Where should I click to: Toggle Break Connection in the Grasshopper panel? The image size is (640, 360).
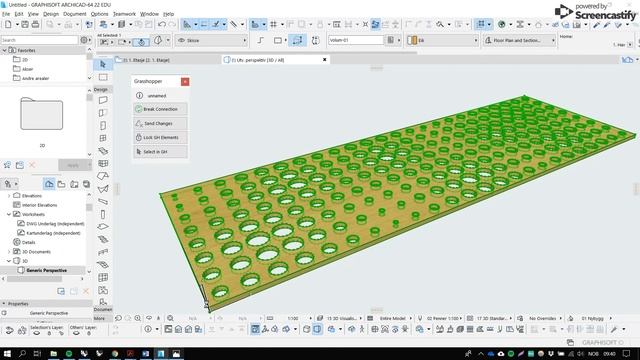tap(160, 109)
